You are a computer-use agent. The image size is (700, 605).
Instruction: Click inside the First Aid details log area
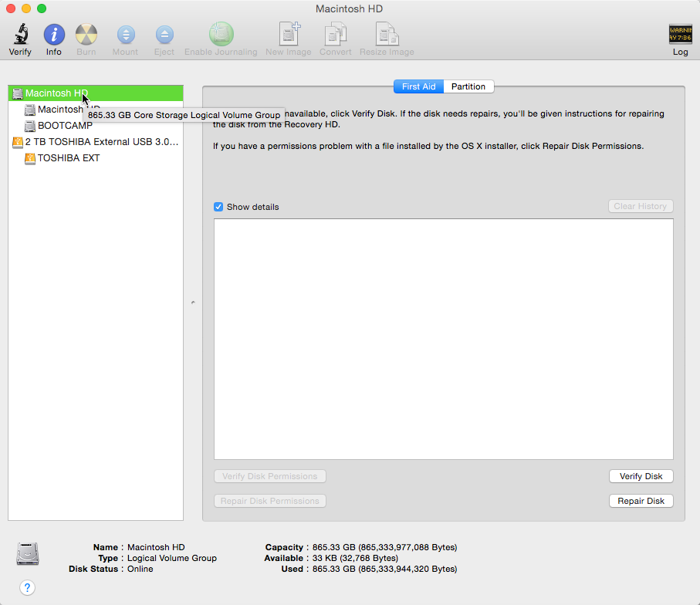pyautogui.click(x=443, y=340)
